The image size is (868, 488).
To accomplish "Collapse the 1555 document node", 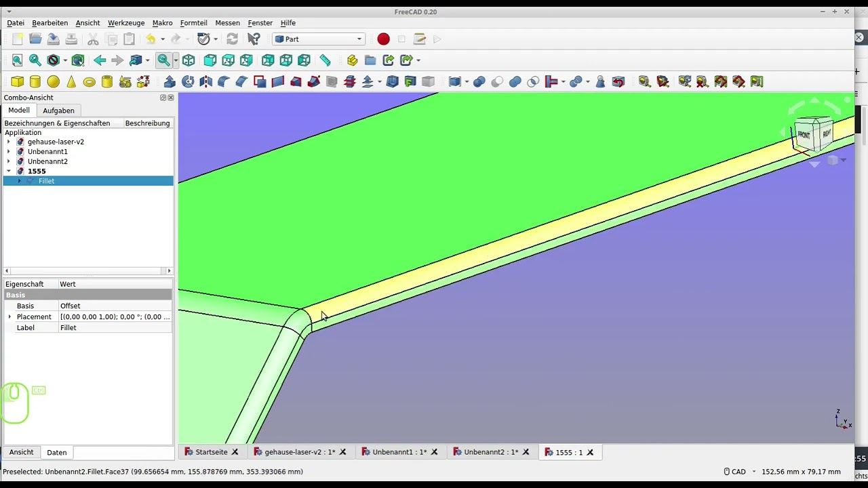I will click(x=9, y=171).
